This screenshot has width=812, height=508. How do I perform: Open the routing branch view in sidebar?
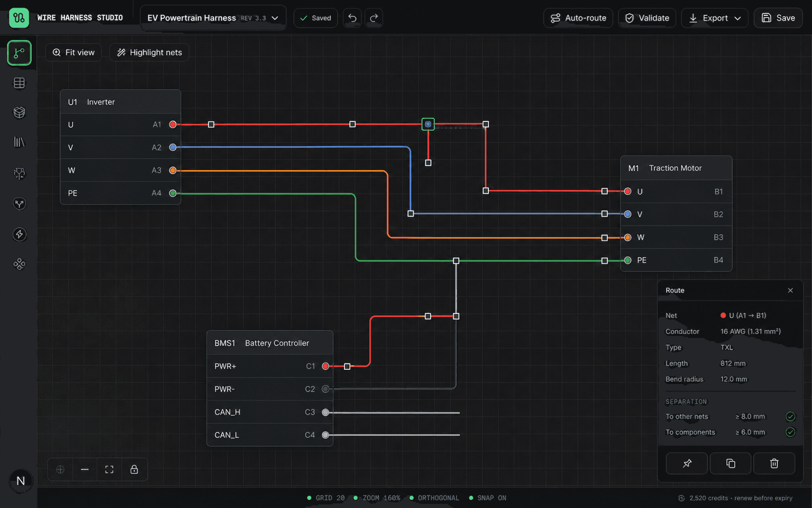[19, 53]
